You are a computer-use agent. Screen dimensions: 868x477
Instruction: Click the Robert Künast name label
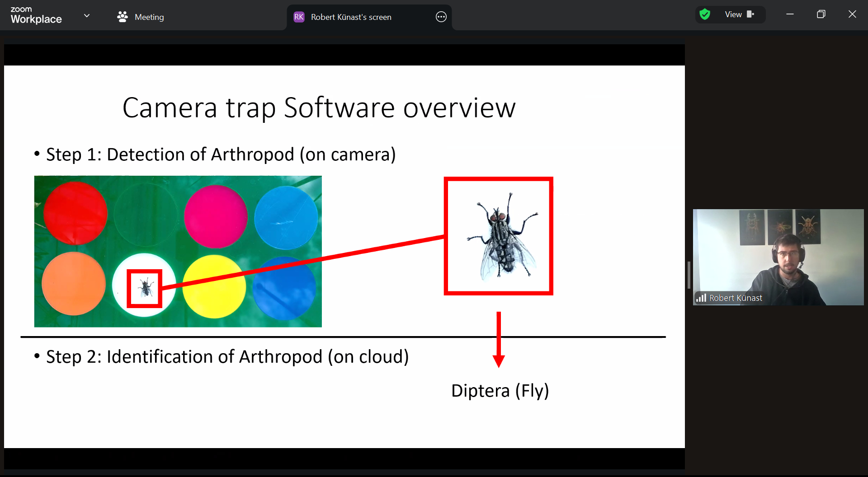(736, 298)
